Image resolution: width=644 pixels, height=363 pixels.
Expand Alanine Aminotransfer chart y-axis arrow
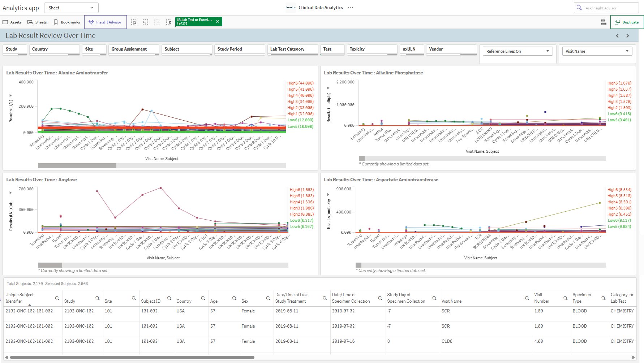pos(10,95)
